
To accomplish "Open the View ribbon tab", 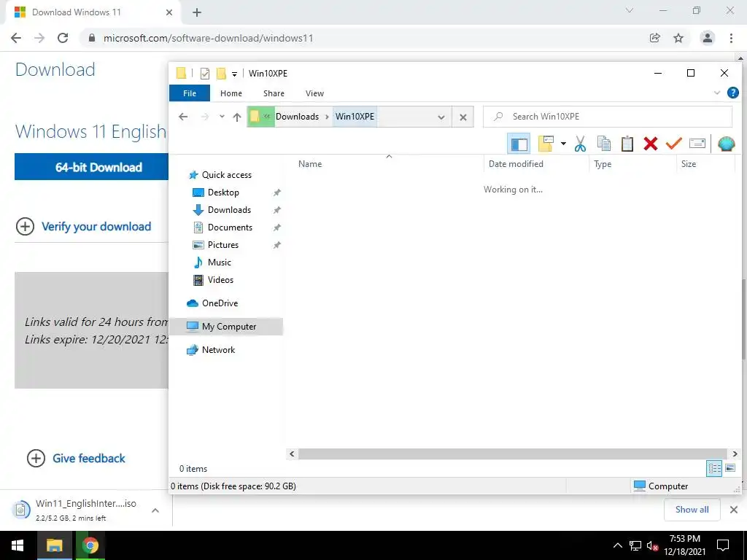I will click(x=314, y=93).
